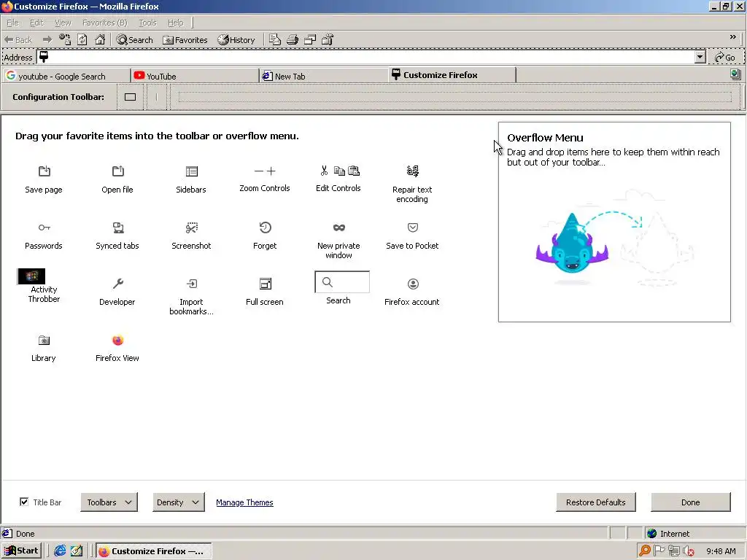Select the Passwords key icon
This screenshot has height=560, width=747.
(x=44, y=227)
